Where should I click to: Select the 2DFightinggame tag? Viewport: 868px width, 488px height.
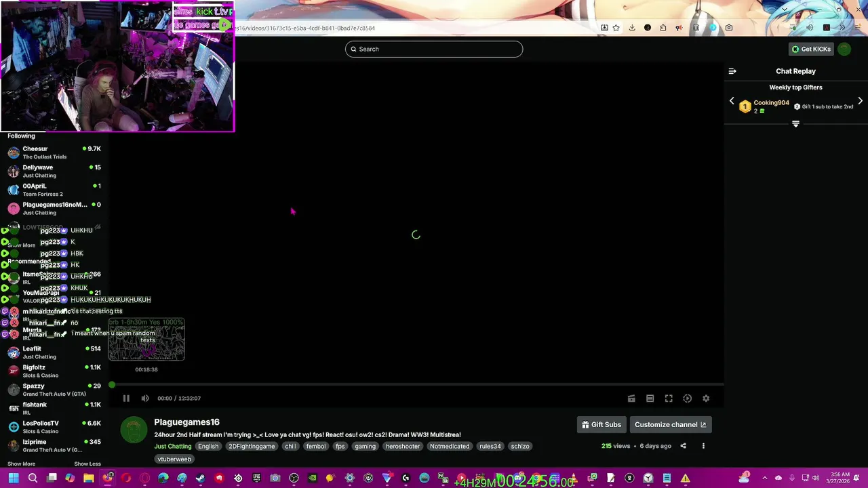252,447
